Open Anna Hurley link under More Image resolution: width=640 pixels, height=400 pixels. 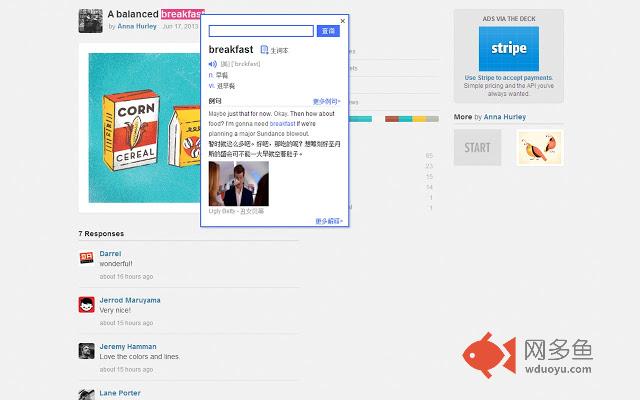[504, 117]
